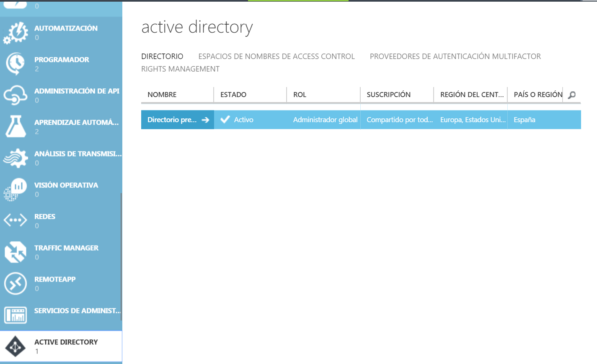Switch to the DIRECTORIO tab
The height and width of the screenshot is (364, 597).
[x=162, y=56]
